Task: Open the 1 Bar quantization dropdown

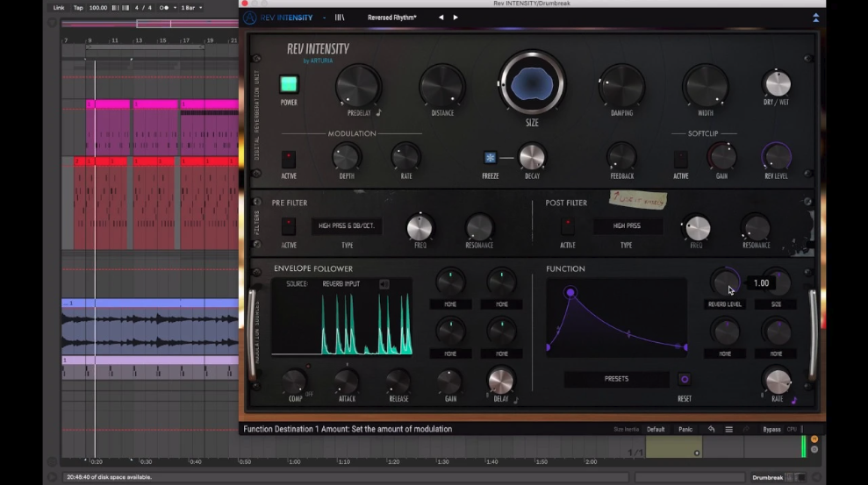Action: (190, 8)
